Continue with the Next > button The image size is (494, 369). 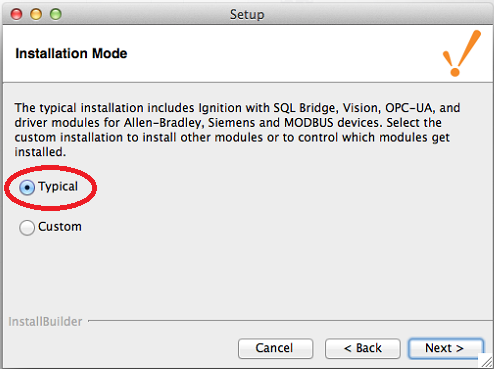(446, 348)
